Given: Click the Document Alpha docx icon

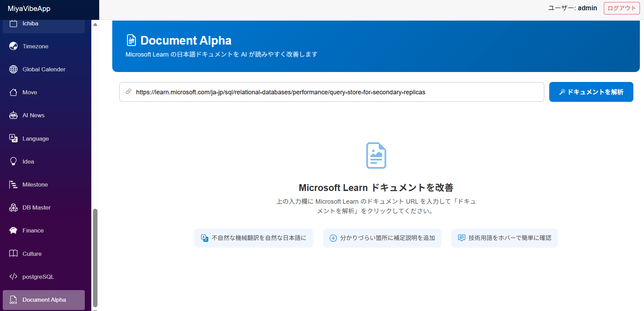Looking at the screenshot, I should click(x=13, y=300).
